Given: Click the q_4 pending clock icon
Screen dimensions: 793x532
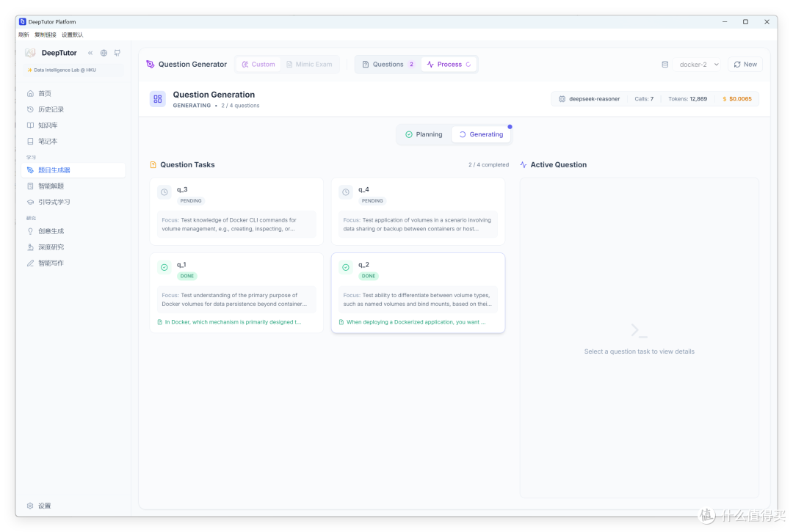Looking at the screenshot, I should (346, 192).
